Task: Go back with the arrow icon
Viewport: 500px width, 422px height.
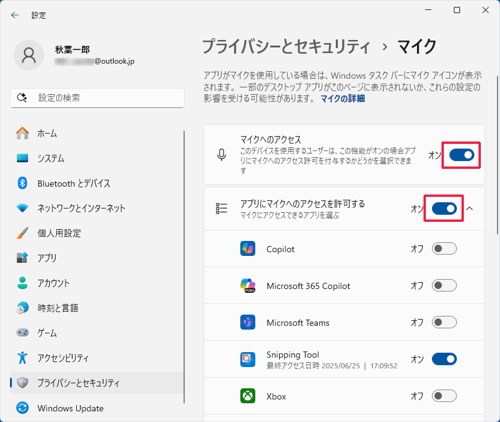Action: point(15,15)
